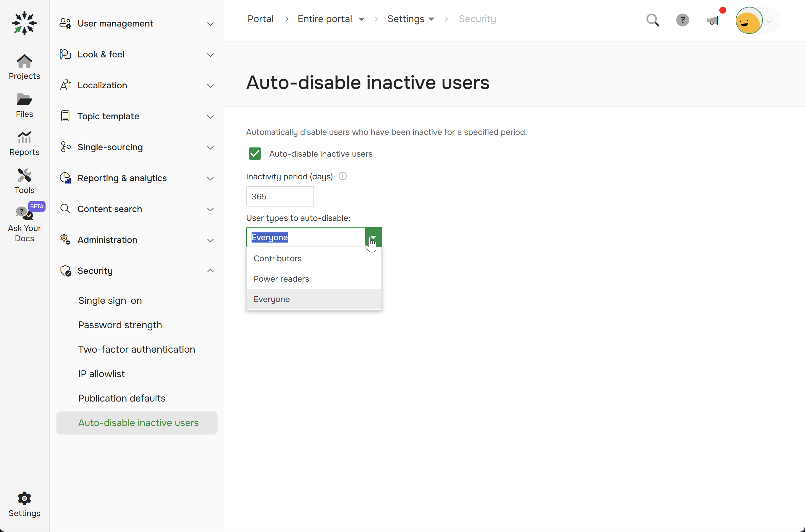This screenshot has height=532, width=805.
Task: Click the portal search magnifier icon
Action: 652,20
